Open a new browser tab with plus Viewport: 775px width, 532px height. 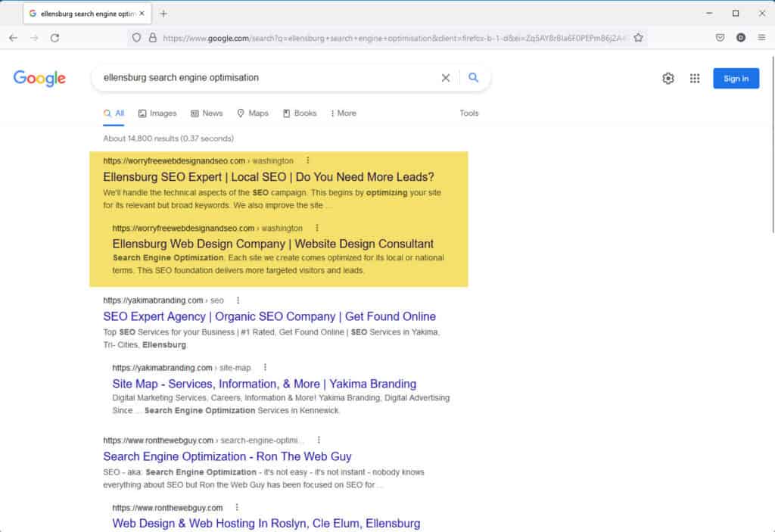[x=163, y=14]
